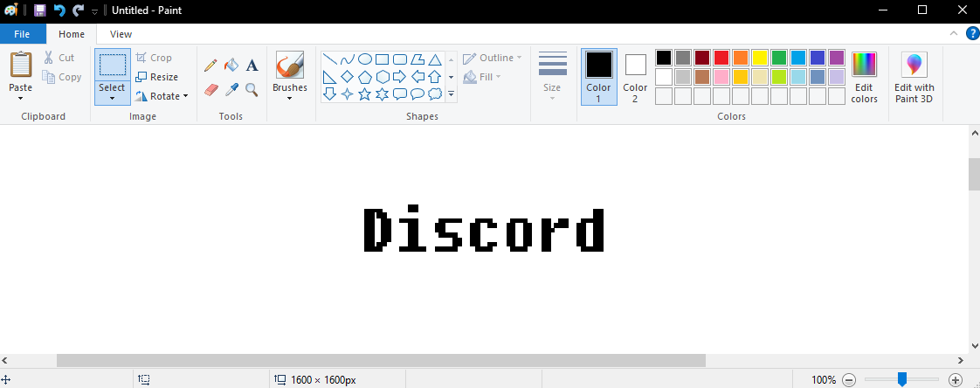Select the Color picker eyedropper
This screenshot has width=980, height=388.
(x=231, y=89)
